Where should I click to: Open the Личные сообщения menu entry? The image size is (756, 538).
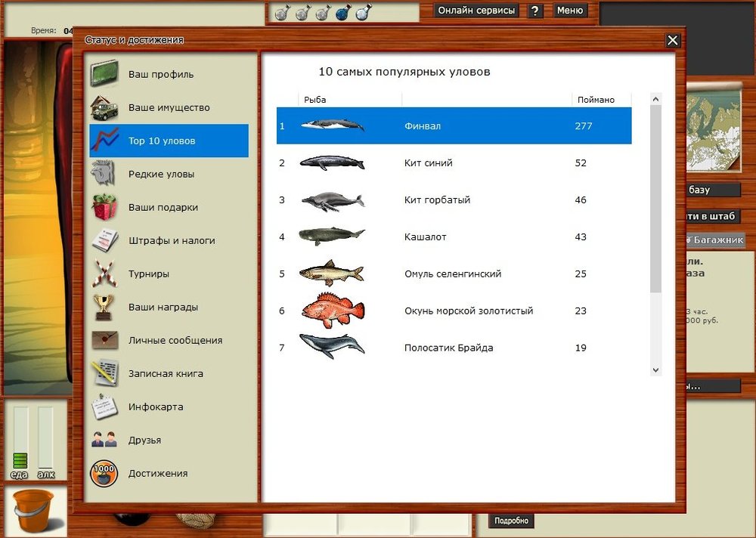[x=175, y=340]
